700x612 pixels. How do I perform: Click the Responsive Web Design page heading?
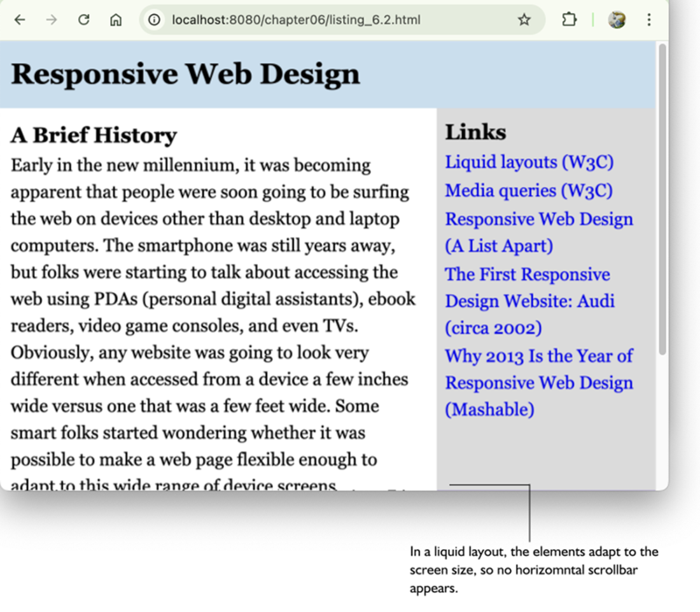(x=185, y=74)
